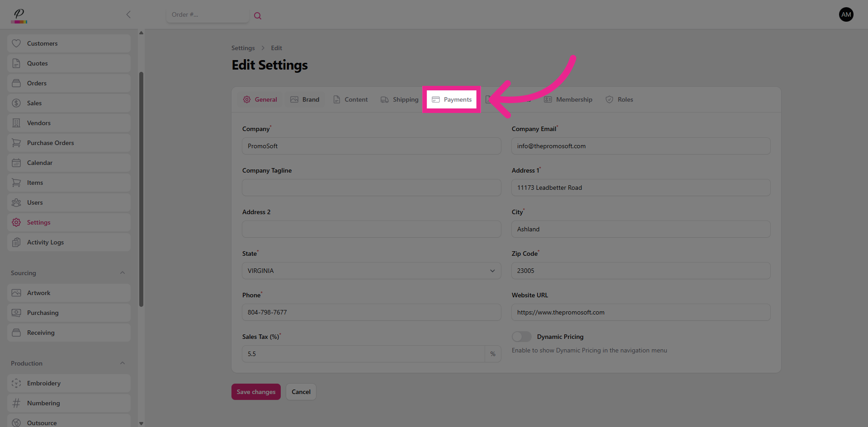Open the State dropdown showing VIRGINIA

(371, 271)
